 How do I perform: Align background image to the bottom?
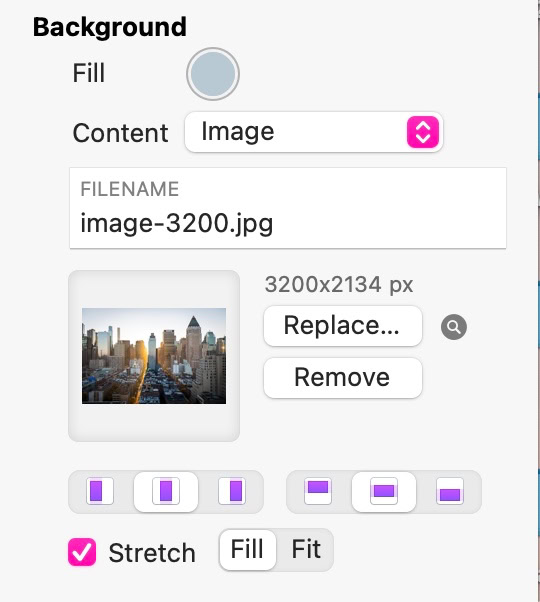450,491
